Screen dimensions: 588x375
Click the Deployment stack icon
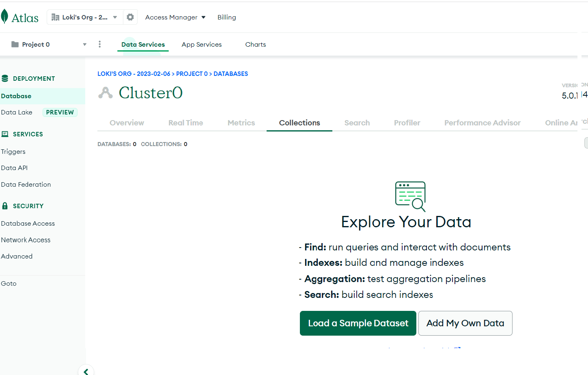pos(5,78)
